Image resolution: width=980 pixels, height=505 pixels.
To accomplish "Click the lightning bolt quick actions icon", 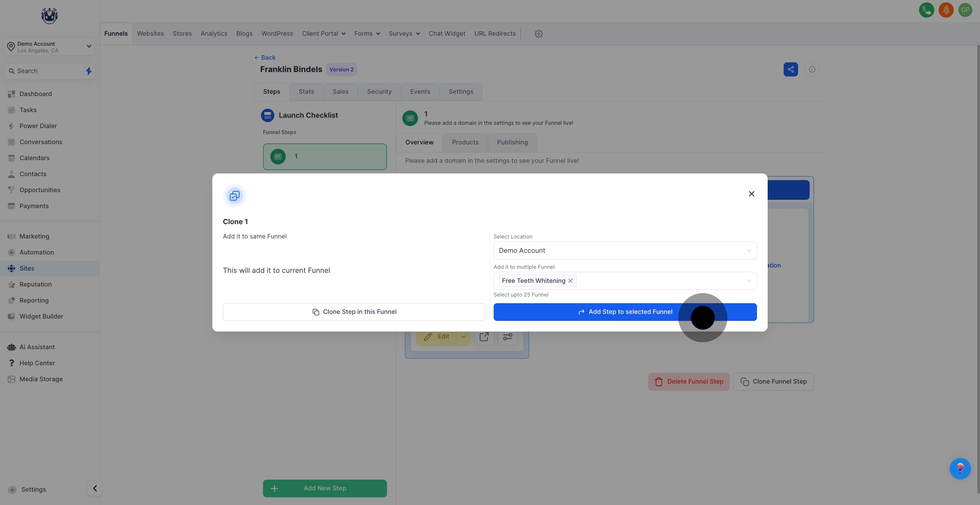I will tap(88, 71).
